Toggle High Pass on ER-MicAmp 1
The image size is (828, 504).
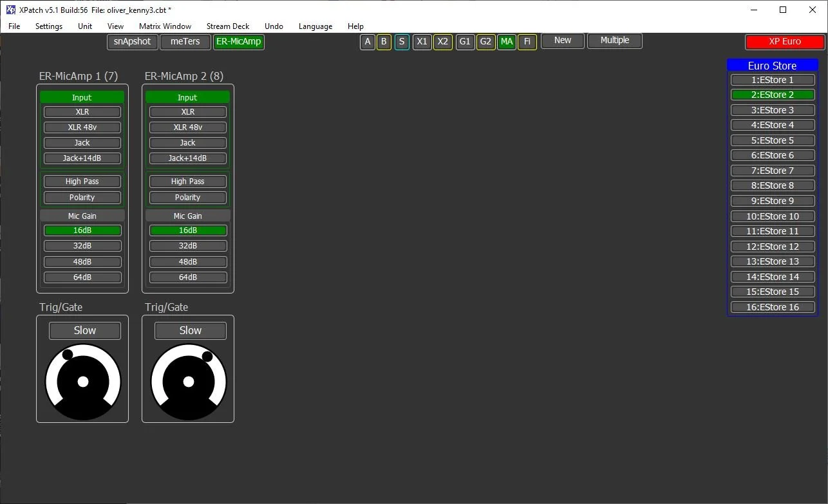tap(82, 182)
